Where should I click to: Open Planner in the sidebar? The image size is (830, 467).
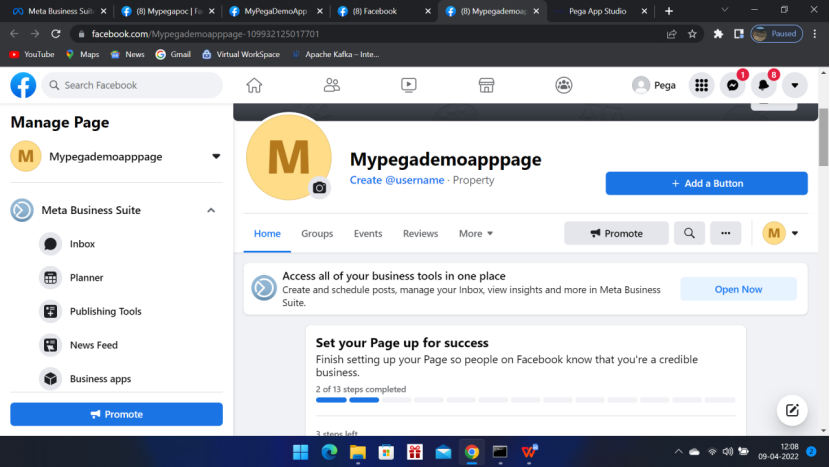[x=86, y=277]
